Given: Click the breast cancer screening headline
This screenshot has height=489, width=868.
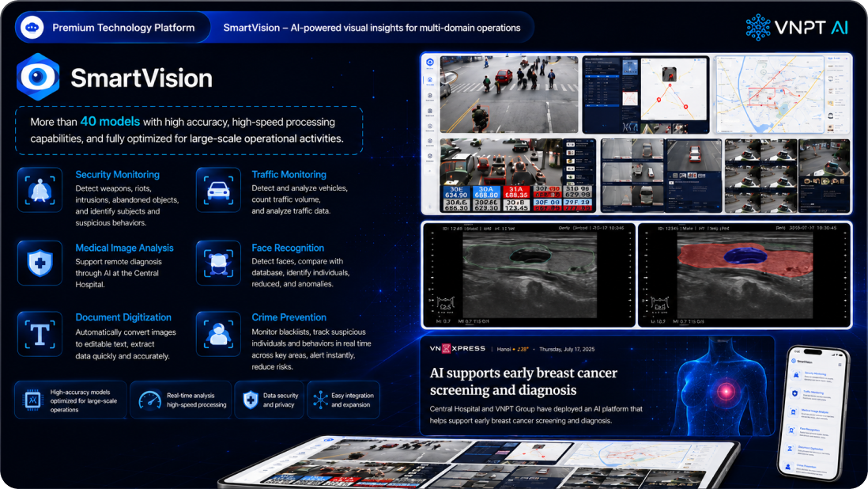Looking at the screenshot, I should pyautogui.click(x=523, y=381).
